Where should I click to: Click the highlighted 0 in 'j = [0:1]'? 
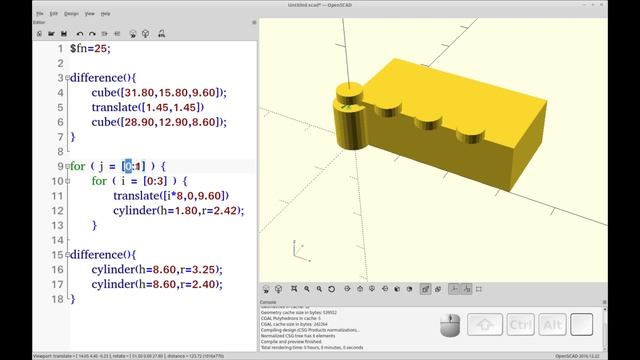click(x=128, y=166)
